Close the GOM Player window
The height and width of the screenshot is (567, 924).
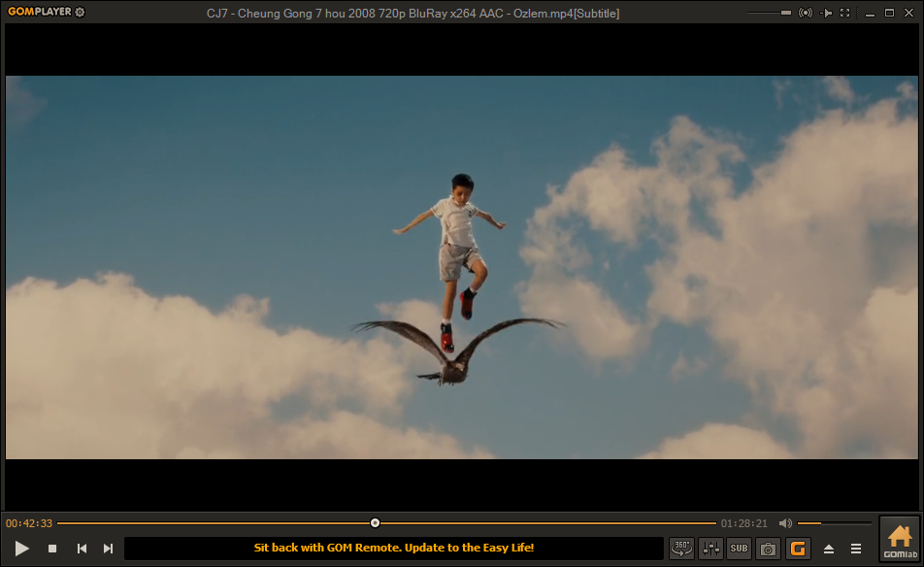908,13
